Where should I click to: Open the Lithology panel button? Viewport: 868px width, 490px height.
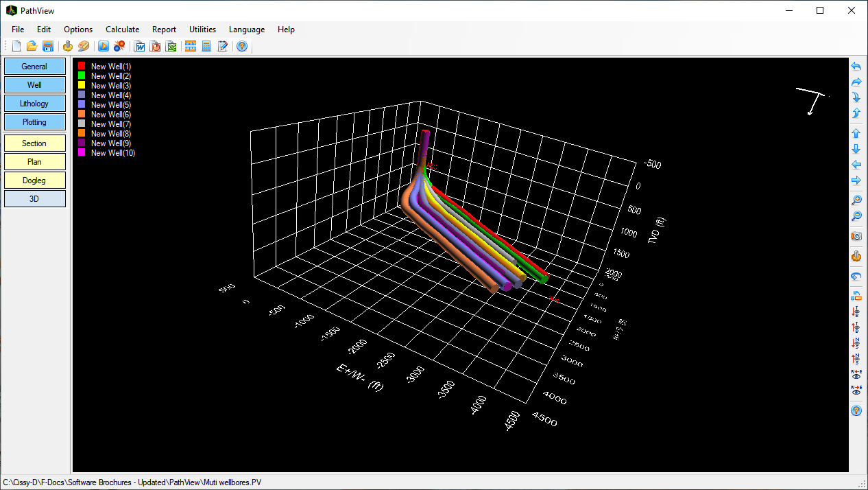[34, 104]
